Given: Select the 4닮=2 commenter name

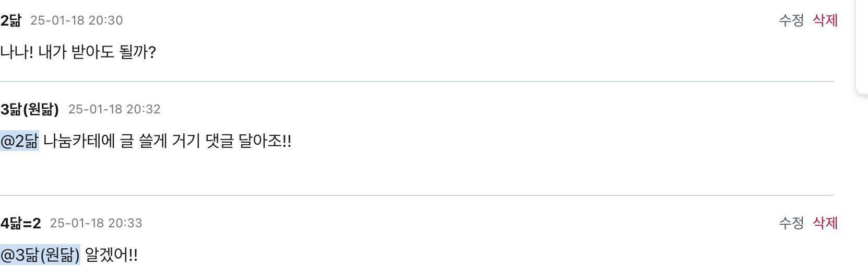Looking at the screenshot, I should (x=21, y=223).
